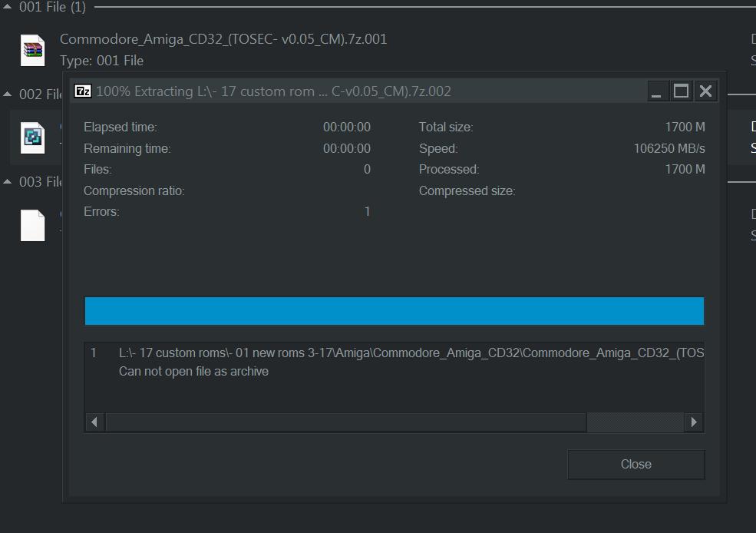The width and height of the screenshot is (756, 533).
Task: Click the Total size value 1700 M
Action: tap(685, 127)
